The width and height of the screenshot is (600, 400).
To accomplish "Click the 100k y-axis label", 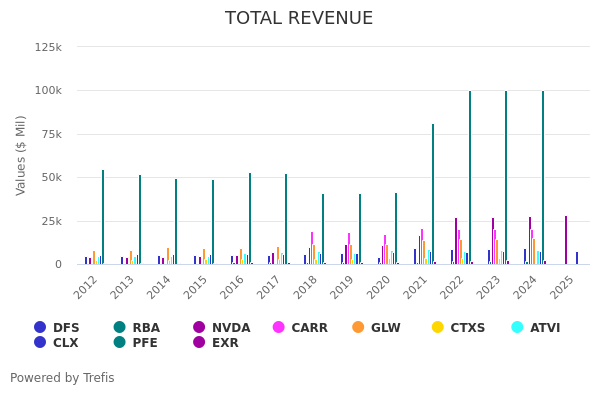I will [x=47, y=90].
